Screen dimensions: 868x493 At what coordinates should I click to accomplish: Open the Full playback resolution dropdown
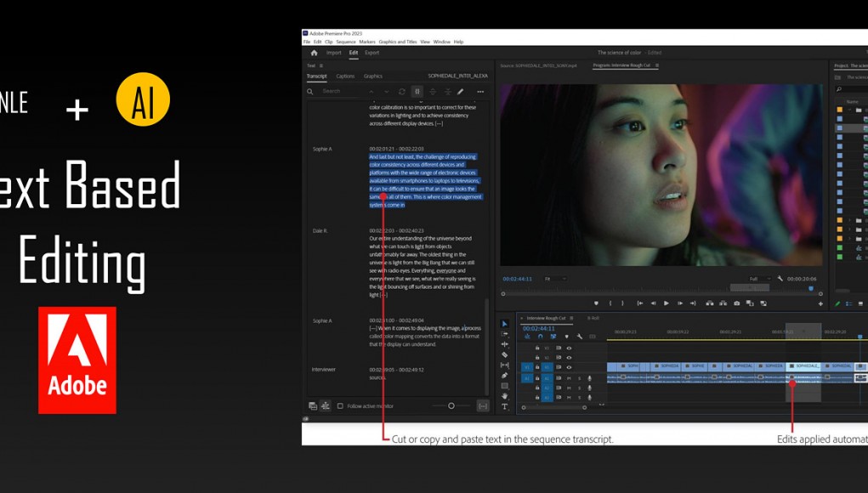pyautogui.click(x=760, y=279)
